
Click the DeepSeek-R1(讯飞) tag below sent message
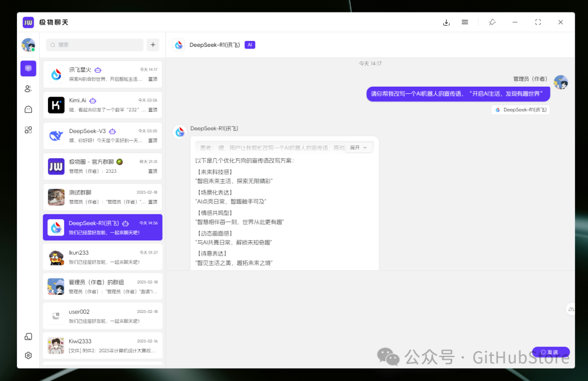click(x=520, y=110)
